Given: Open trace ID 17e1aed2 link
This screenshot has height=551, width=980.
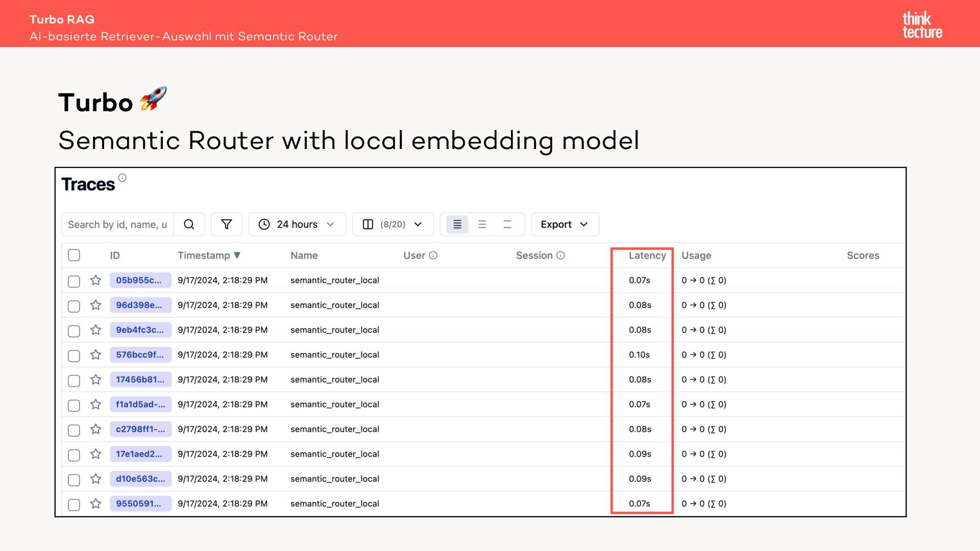Looking at the screenshot, I should click(x=140, y=454).
